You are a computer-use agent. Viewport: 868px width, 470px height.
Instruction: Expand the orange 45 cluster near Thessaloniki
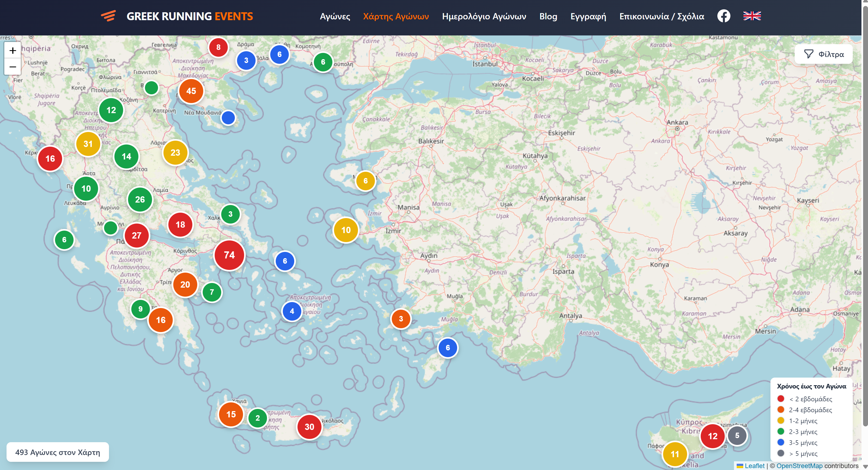click(x=191, y=91)
